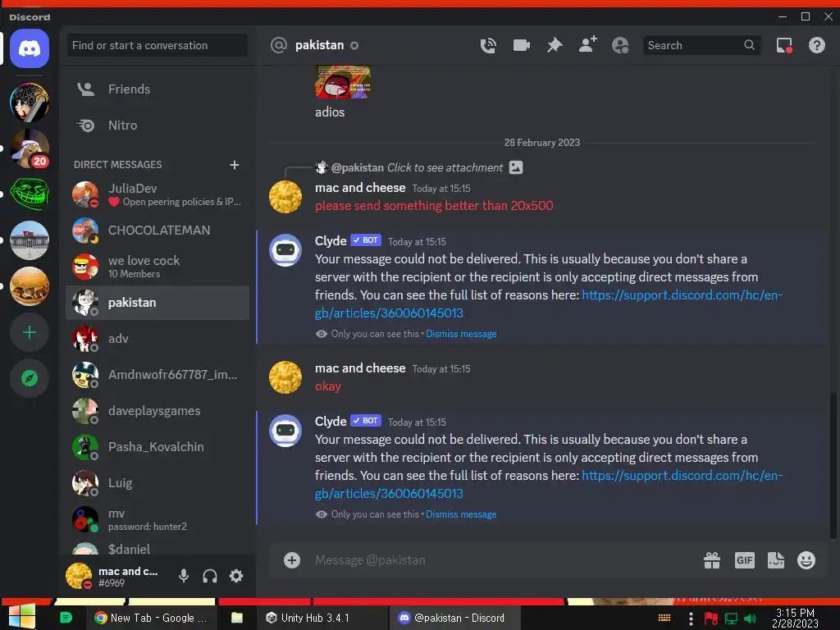
Task: Open pinned messages
Action: click(x=555, y=46)
